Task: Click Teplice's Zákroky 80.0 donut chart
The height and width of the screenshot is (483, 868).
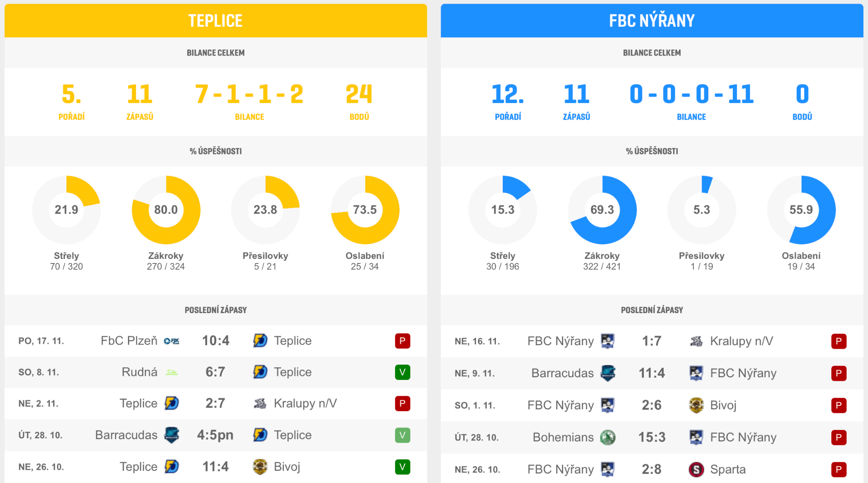Action: coord(166,210)
